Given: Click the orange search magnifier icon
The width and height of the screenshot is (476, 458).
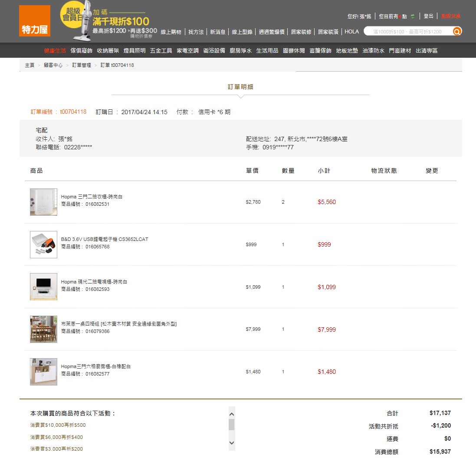Looking at the screenshot, I should [457, 31].
